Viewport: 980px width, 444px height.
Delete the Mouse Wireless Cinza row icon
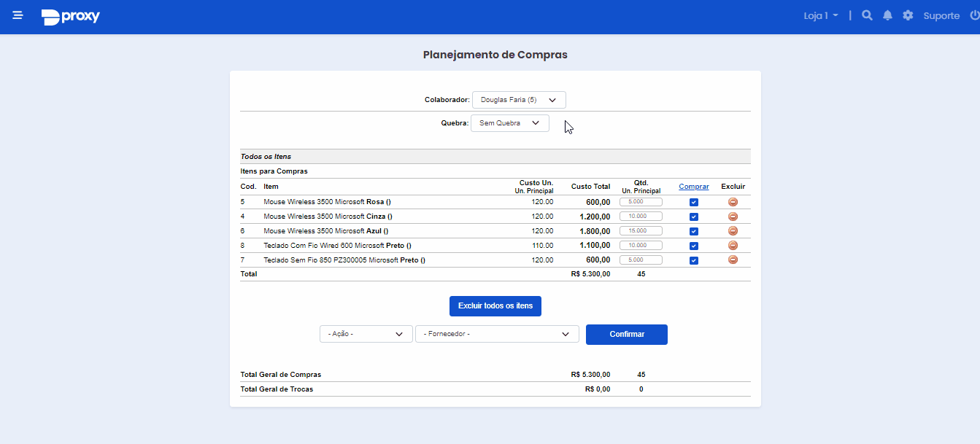pyautogui.click(x=733, y=217)
